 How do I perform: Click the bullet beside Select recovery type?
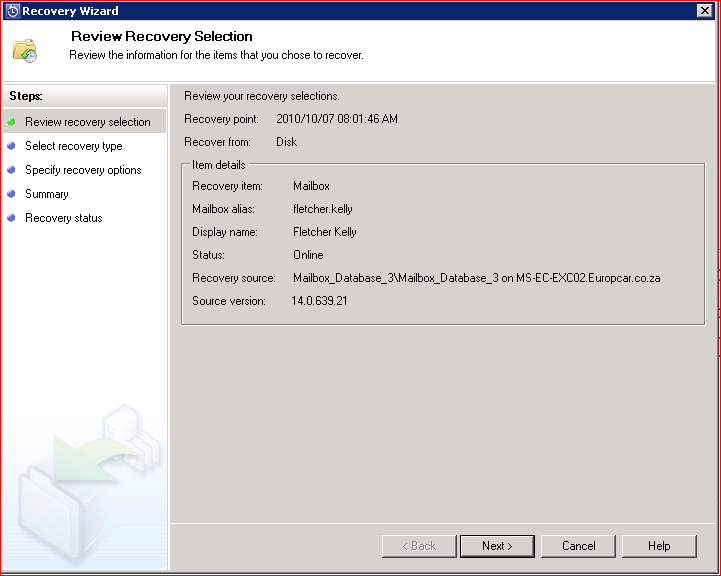12,146
